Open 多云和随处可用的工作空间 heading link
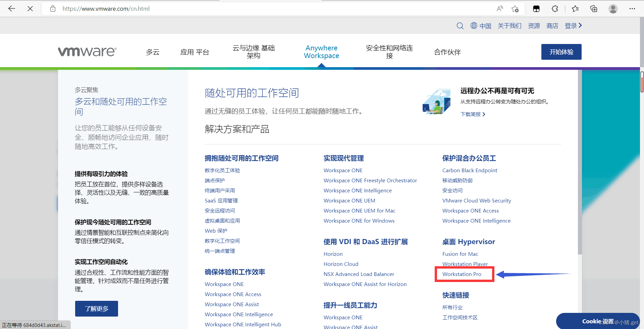The width and height of the screenshot is (644, 329). (121, 106)
